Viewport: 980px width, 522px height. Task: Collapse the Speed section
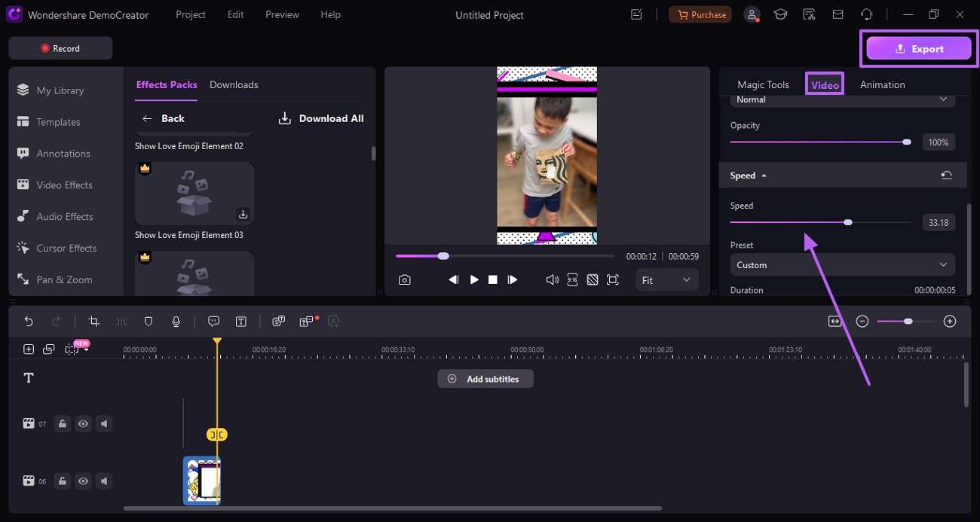[764, 176]
